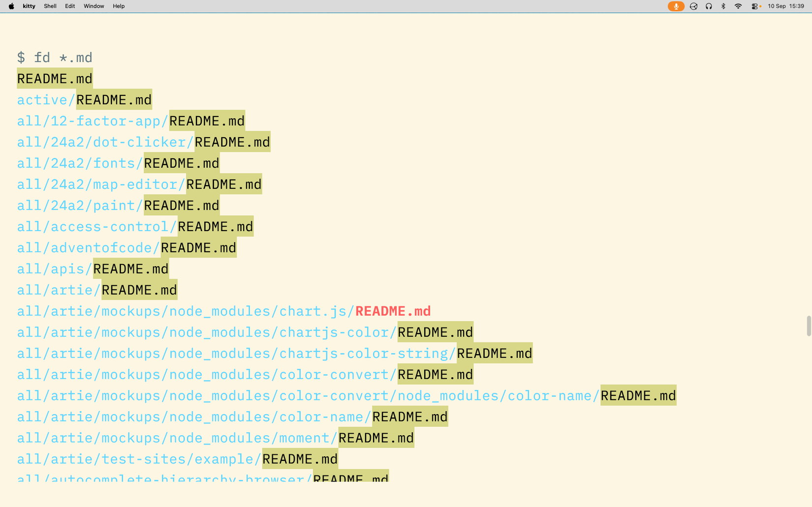Screen dimensions: 812x507
Task: Click the all/12-factor-app/README.md path
Action: point(131,121)
